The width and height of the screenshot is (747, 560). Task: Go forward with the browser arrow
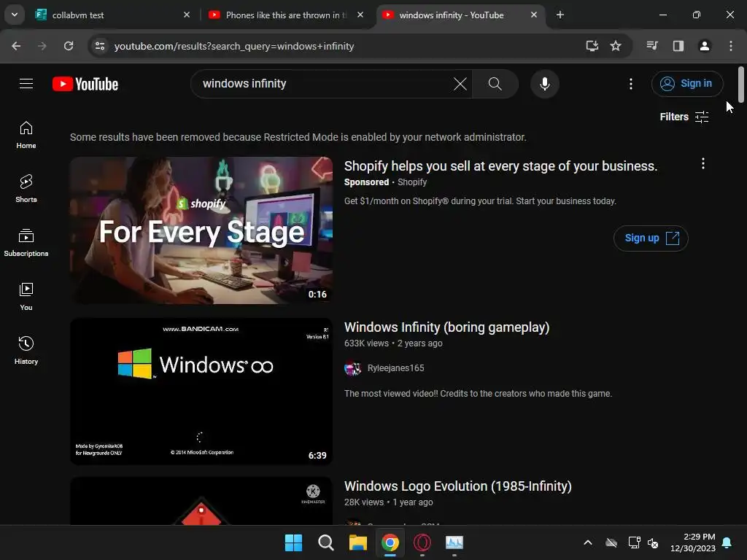click(x=42, y=46)
